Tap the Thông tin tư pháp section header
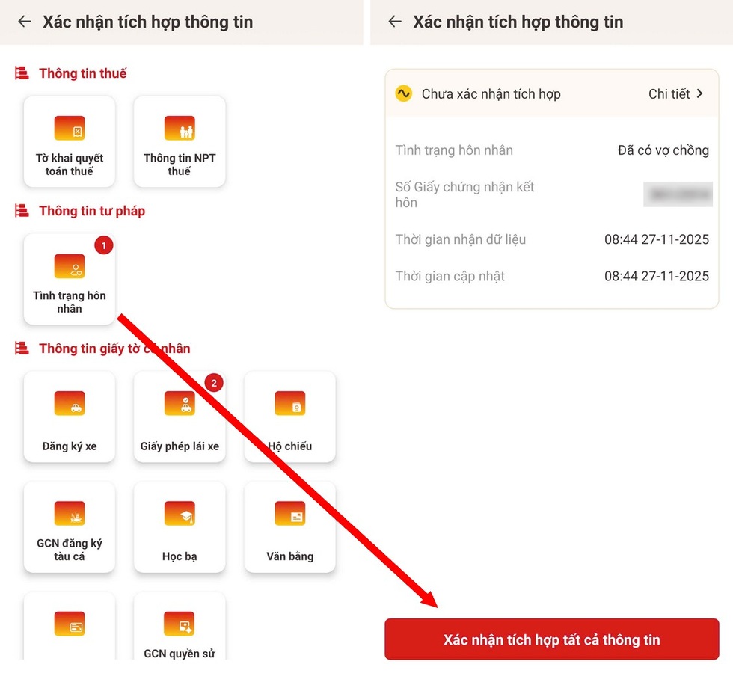733x700 pixels. coord(91,211)
